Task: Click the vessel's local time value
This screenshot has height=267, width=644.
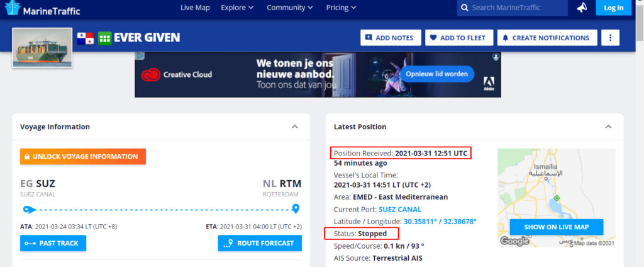Action: point(382,185)
